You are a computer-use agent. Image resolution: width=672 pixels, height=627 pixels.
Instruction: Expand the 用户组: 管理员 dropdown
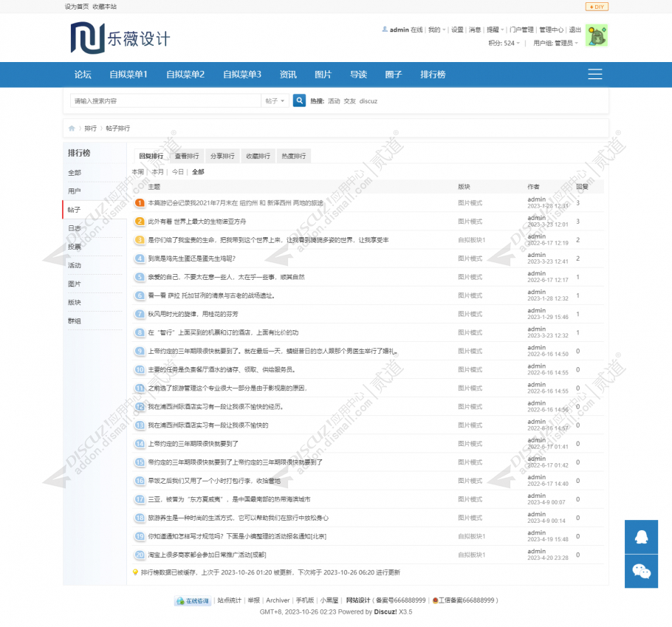(x=556, y=43)
